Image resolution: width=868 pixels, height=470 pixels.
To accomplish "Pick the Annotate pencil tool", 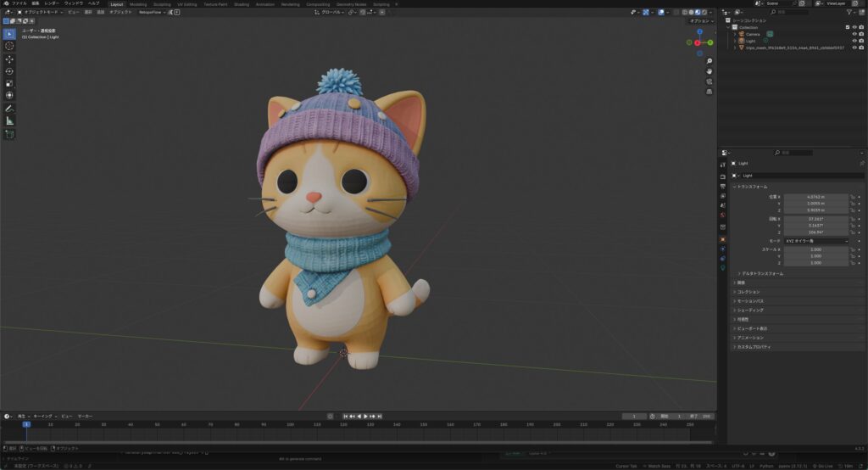I will coord(9,109).
